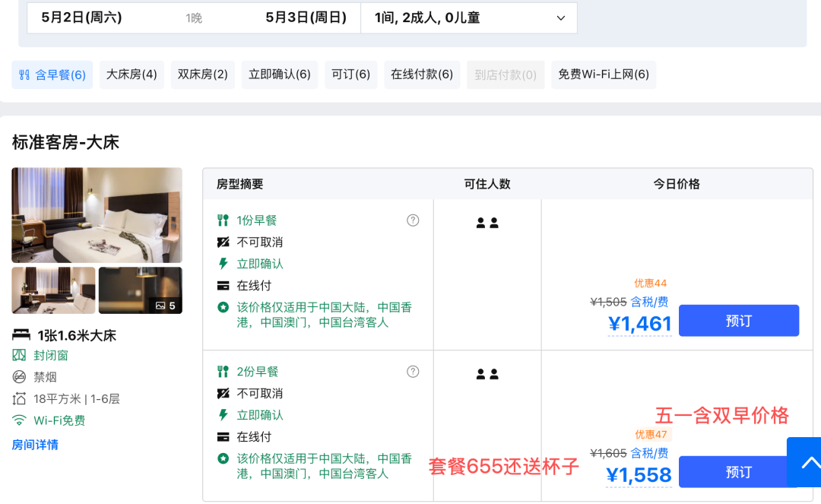Click the 1.6米大床 bed icon
821x504 pixels.
pyautogui.click(x=21, y=335)
